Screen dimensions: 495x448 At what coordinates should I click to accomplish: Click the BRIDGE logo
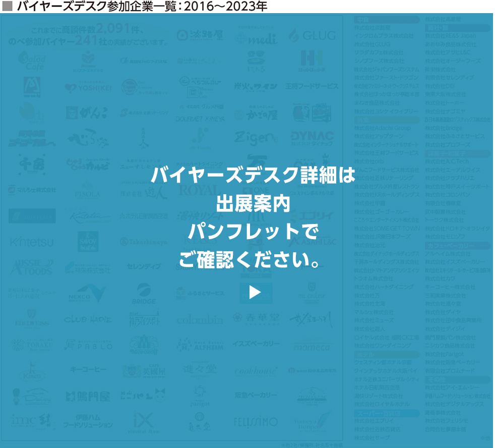coord(144,294)
